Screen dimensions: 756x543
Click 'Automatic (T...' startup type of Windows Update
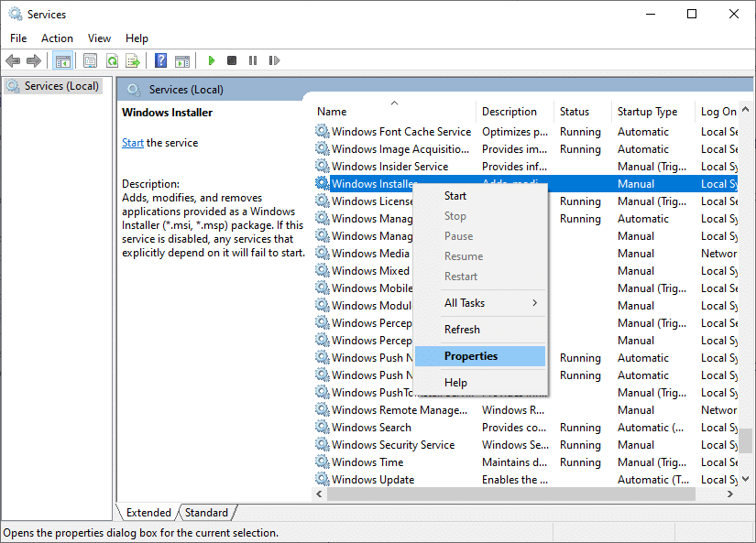653,480
